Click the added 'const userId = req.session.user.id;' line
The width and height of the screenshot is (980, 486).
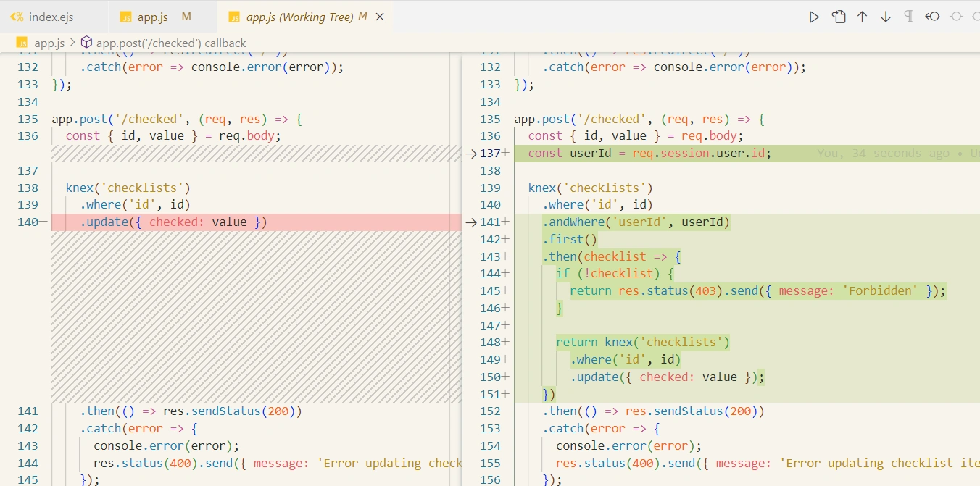pyautogui.click(x=649, y=154)
